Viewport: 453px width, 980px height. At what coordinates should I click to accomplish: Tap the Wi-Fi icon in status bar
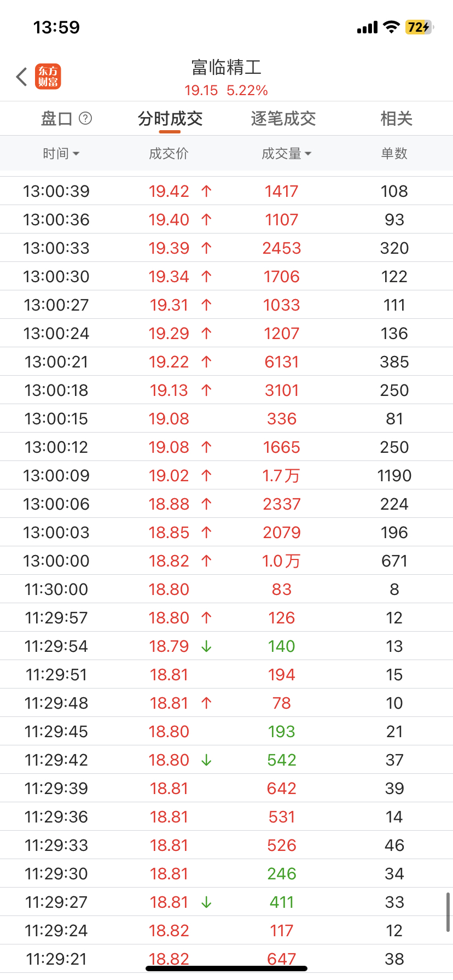[x=391, y=27]
